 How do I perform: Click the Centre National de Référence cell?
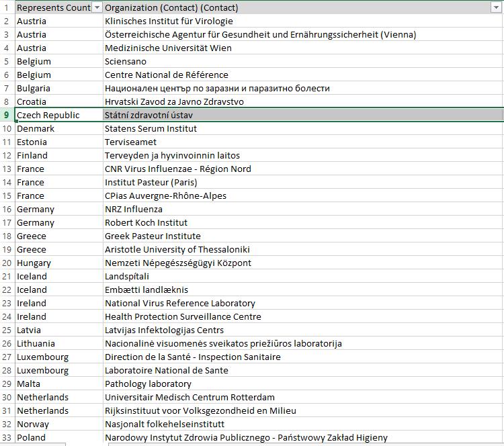pyautogui.click(x=303, y=75)
